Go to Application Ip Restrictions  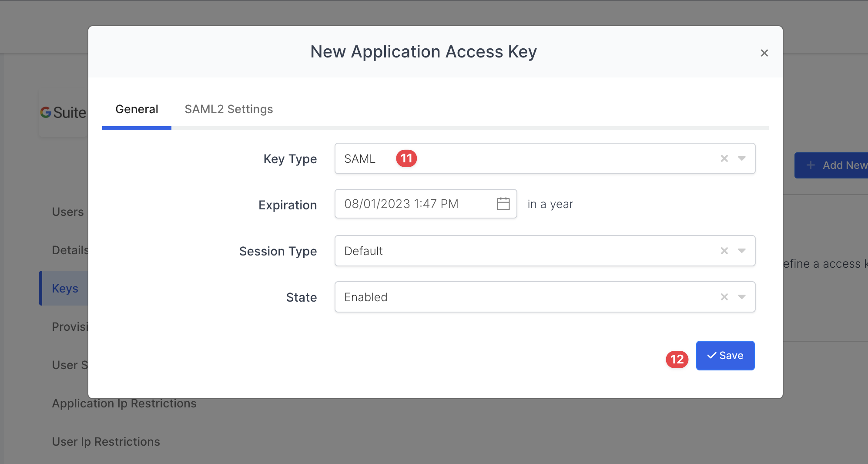click(124, 403)
